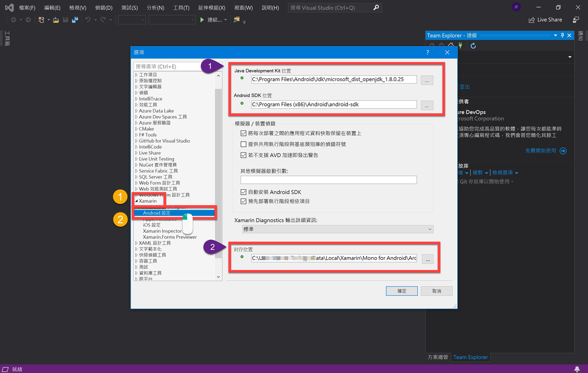Image resolution: width=588 pixels, height=373 pixels.
Task: Click the options tree scrollbar up arrow
Action: [218, 76]
